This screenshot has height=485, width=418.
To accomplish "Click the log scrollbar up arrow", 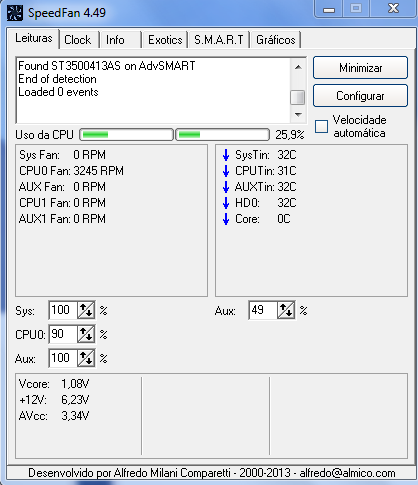I will pos(298,67).
